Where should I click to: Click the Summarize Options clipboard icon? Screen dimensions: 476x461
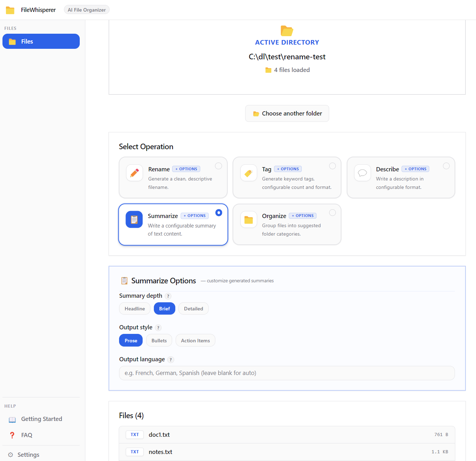124,281
